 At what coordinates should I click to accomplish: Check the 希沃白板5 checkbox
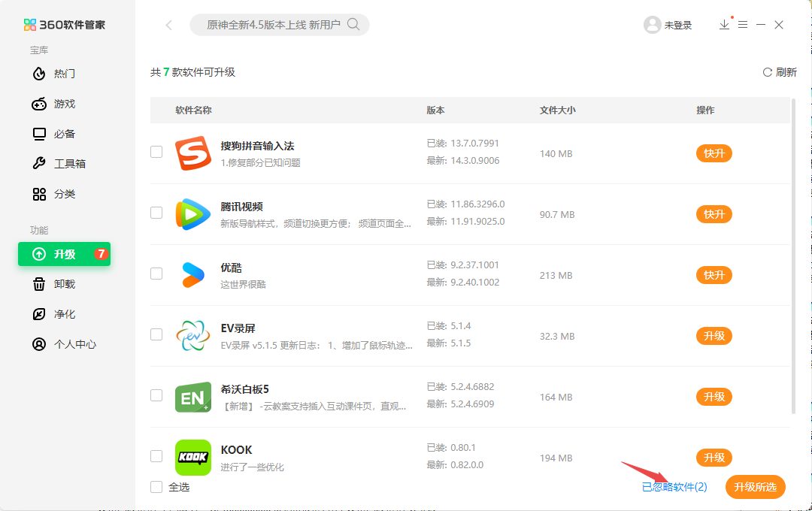[x=156, y=395]
